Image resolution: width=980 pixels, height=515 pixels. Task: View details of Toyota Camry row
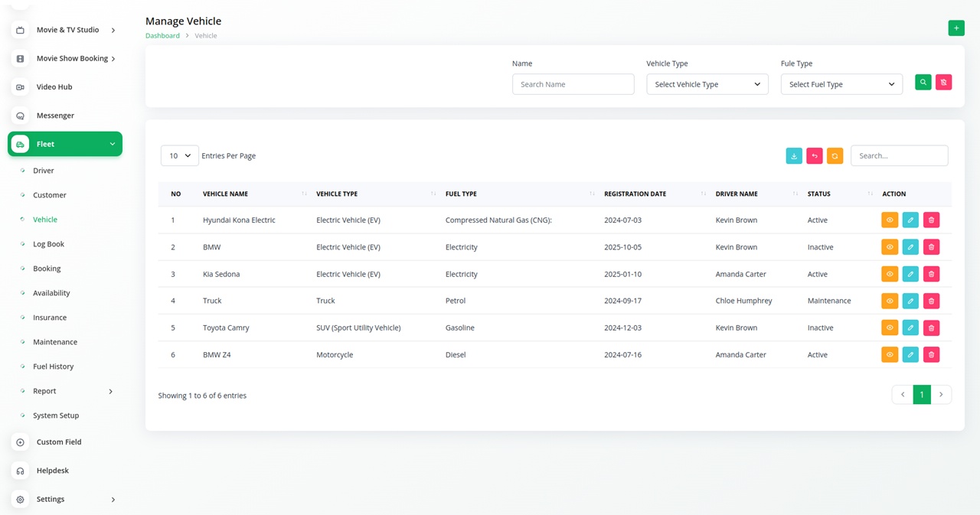[890, 328]
